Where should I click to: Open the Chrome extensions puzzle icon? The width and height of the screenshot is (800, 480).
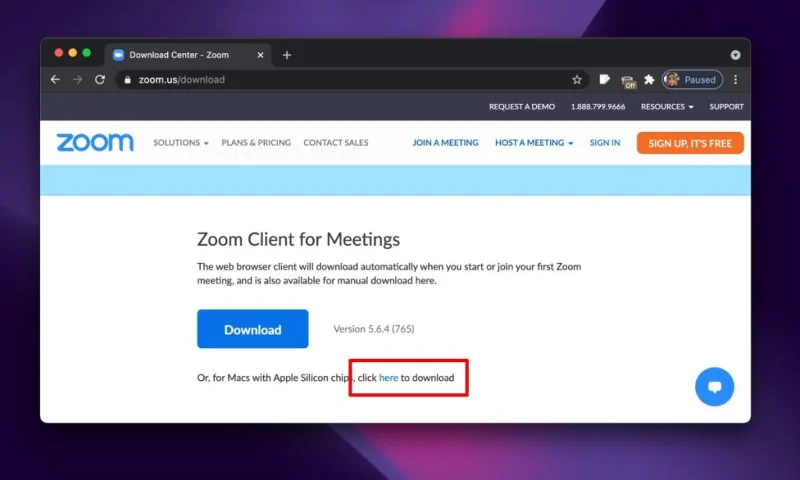[x=649, y=80]
